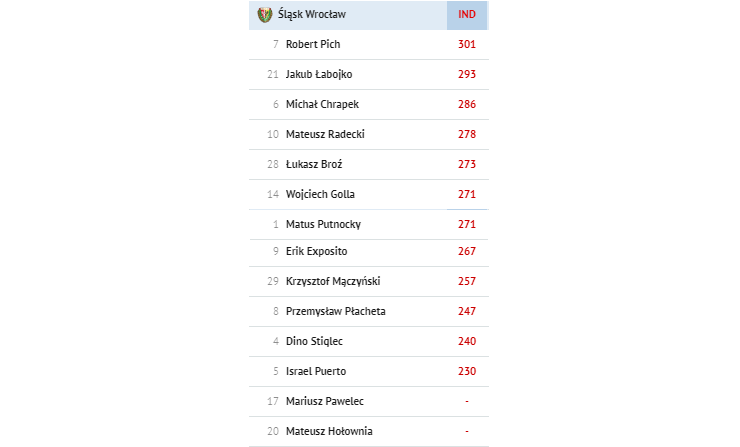Select the IND column header
This screenshot has width=740, height=447.
tap(467, 15)
